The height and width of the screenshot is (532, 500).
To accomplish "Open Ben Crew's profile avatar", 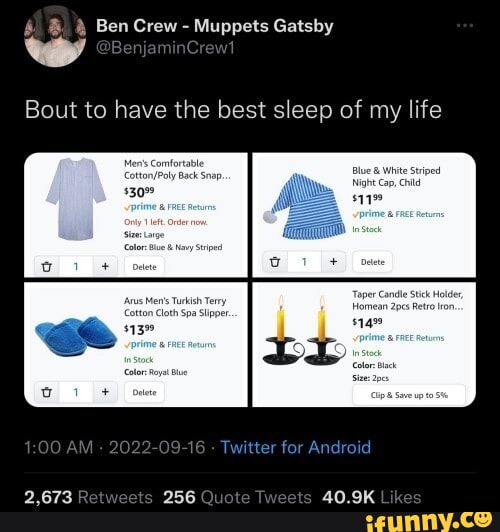I will coord(55,36).
